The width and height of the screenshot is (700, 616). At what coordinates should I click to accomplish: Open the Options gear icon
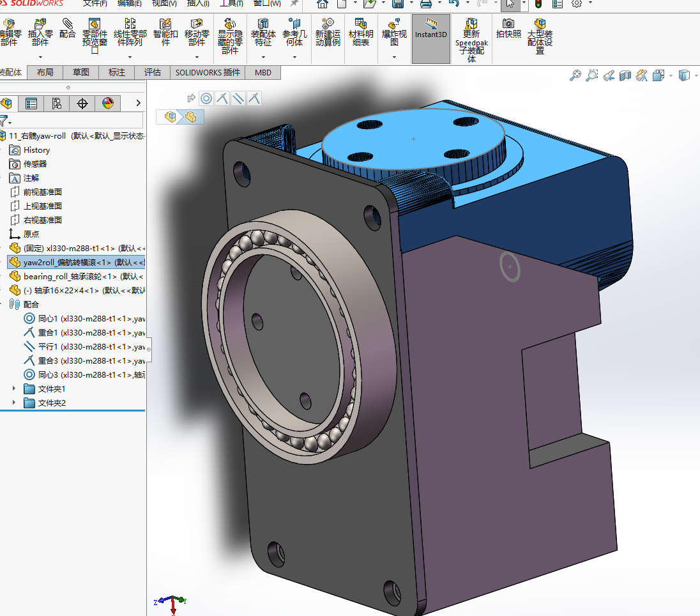pos(577,4)
